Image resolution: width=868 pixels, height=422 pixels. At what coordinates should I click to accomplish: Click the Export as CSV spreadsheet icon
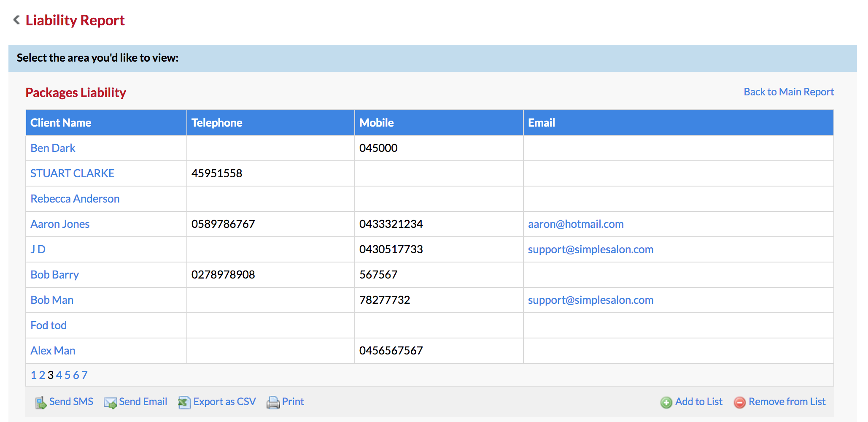(x=184, y=403)
